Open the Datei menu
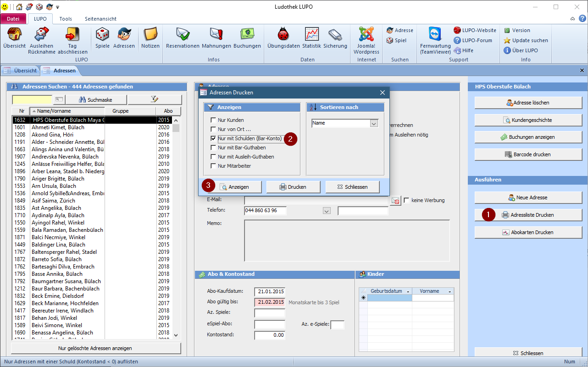This screenshot has width=588, height=367. [x=14, y=19]
